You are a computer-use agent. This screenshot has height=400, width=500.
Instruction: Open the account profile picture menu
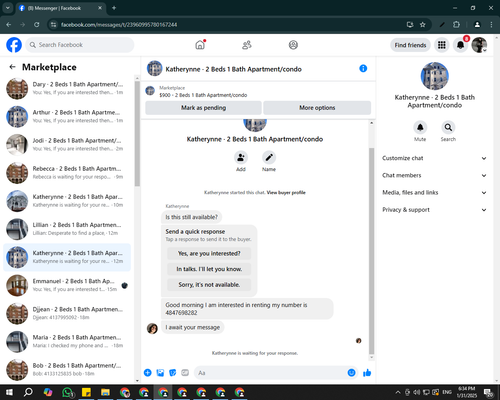coord(479,45)
